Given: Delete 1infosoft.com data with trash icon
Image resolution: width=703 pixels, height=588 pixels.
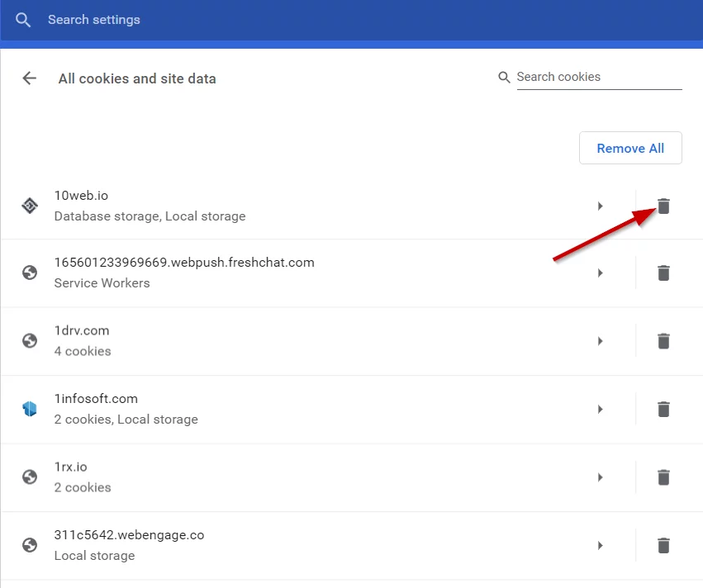Looking at the screenshot, I should pos(663,409).
